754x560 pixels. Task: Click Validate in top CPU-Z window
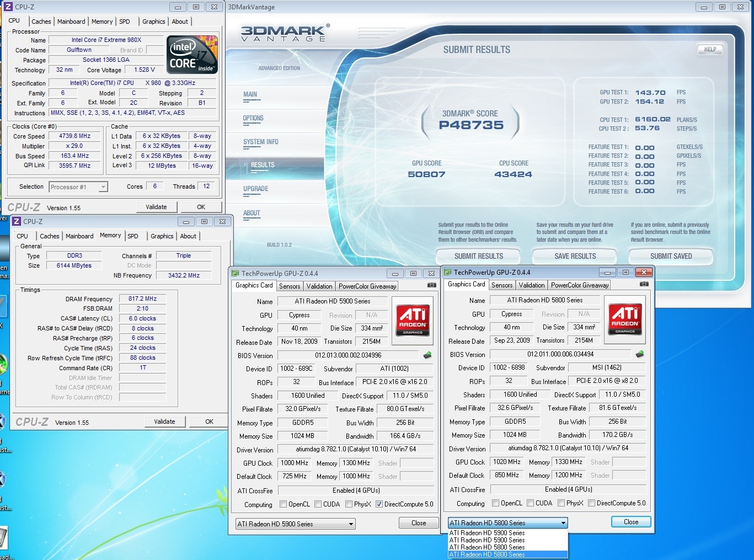(156, 207)
